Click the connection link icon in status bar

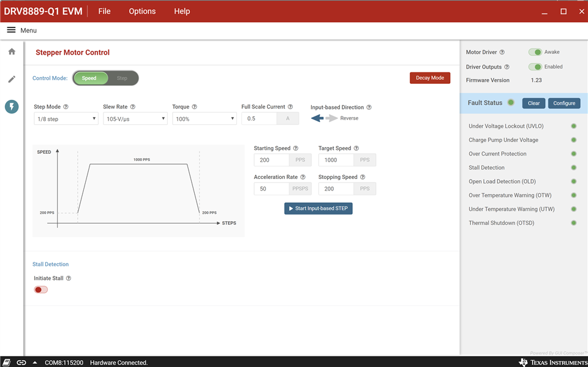[21, 363]
